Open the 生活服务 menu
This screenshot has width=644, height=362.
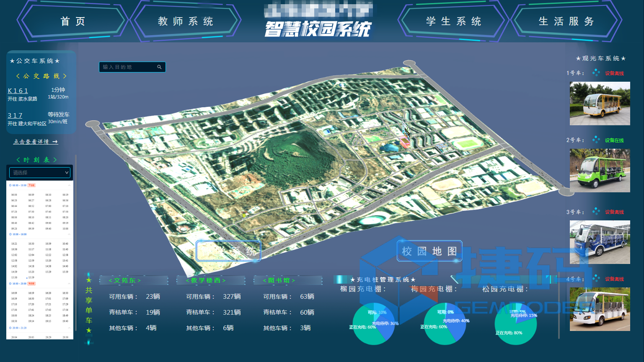[566, 21]
